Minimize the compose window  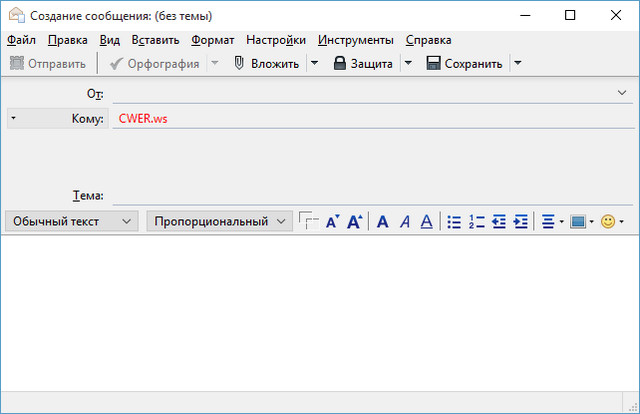click(x=525, y=16)
